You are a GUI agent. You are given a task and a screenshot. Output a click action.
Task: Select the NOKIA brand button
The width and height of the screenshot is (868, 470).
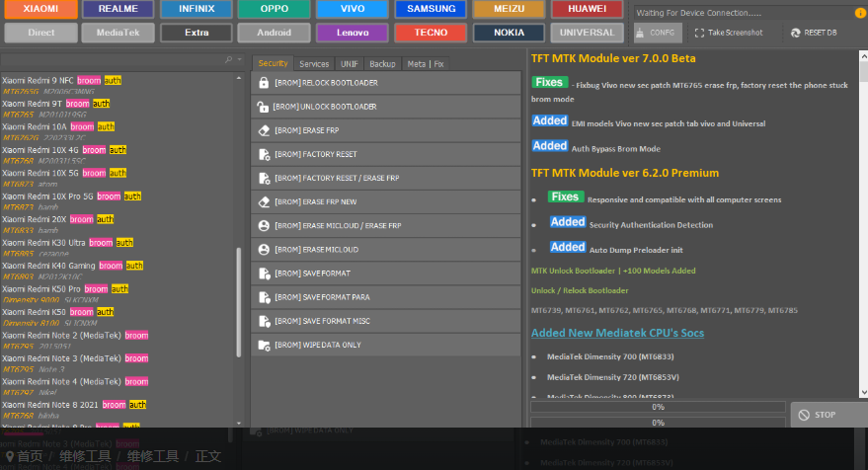pos(509,33)
